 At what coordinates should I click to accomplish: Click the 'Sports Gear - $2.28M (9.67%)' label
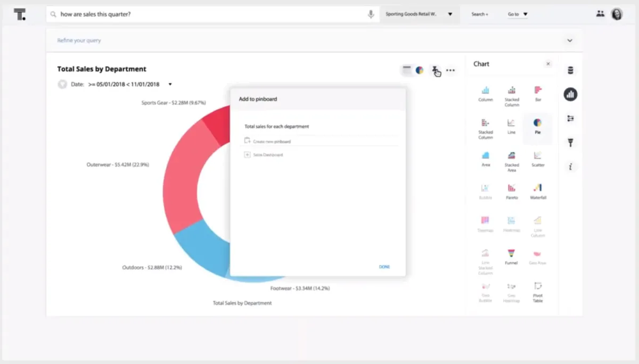tap(174, 103)
